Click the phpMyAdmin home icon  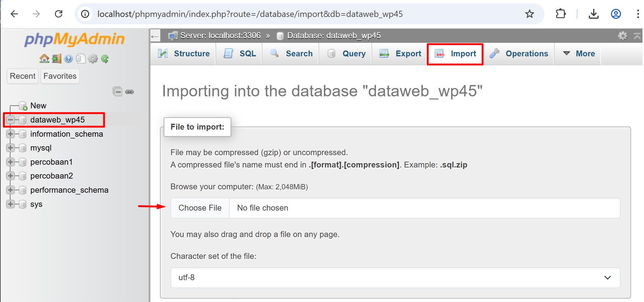(x=44, y=58)
